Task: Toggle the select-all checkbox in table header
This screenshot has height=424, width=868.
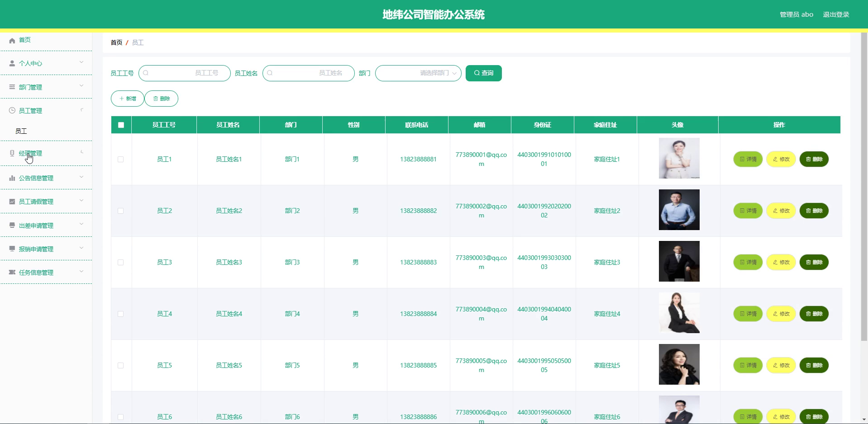Action: click(121, 125)
